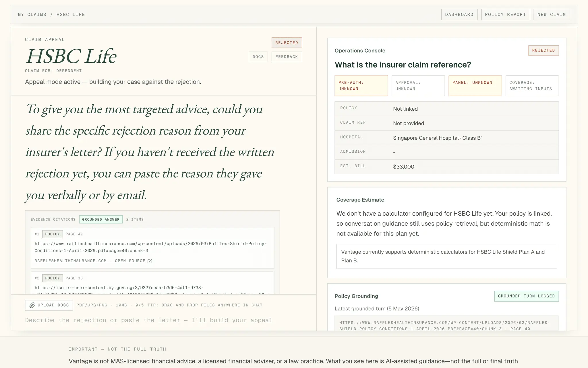Click the 'Coverage Estimate' heading
This screenshot has height=368, width=588.
360,200
